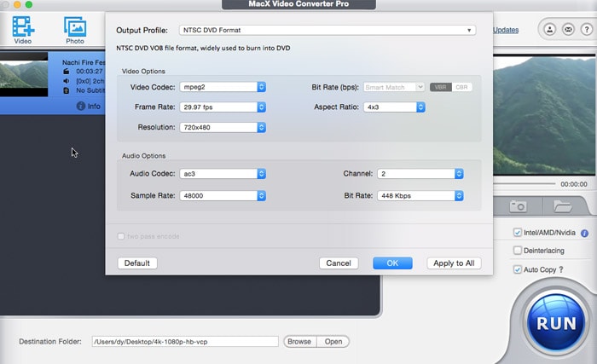The height and width of the screenshot is (364, 597).
Task: Click the Browse destination button
Action: 299,342
